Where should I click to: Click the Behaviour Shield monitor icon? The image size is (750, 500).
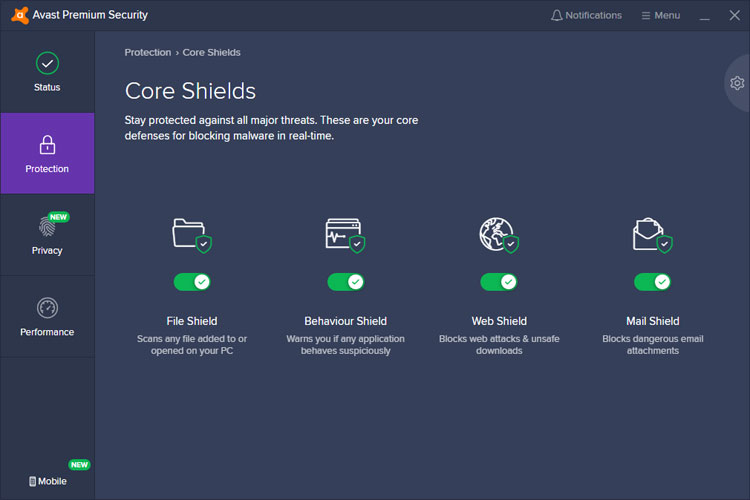pos(345,235)
